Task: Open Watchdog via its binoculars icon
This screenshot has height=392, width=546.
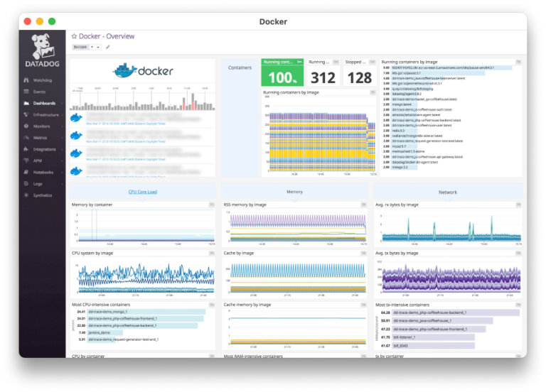Action: pyautogui.click(x=26, y=80)
